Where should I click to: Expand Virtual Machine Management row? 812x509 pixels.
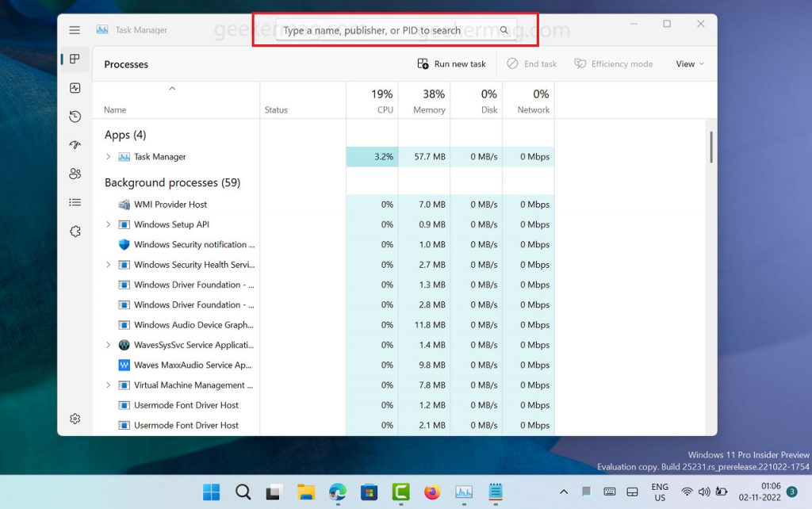point(108,385)
